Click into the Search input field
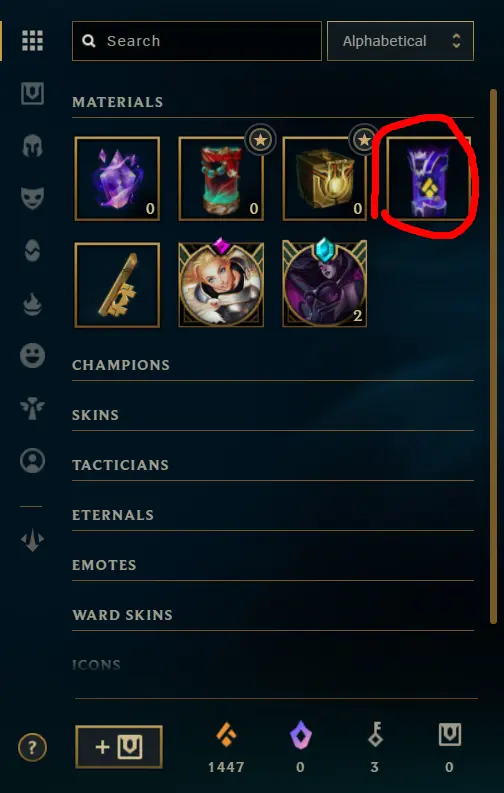Viewport: 504px width, 793px height. tap(197, 41)
